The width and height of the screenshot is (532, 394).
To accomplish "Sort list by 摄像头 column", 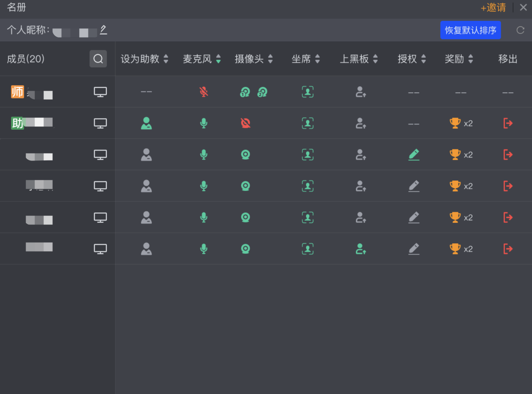I will tap(254, 59).
